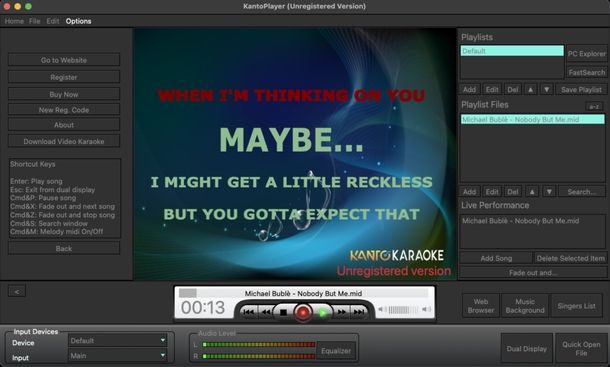Click the loud-volume speaker icon

coord(426,309)
